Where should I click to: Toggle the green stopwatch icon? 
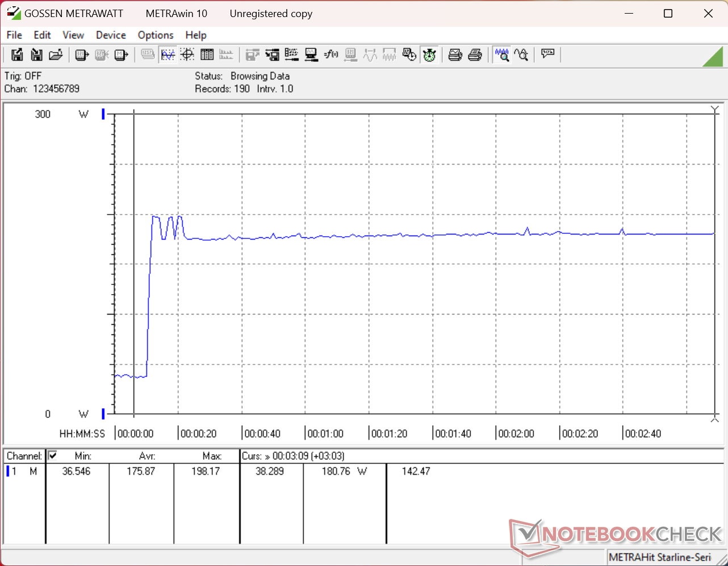(429, 54)
